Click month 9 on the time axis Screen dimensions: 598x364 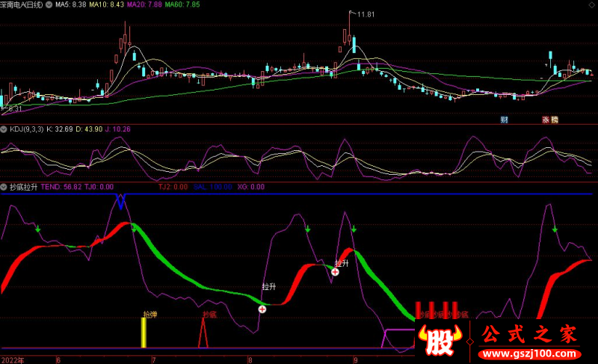click(355, 360)
